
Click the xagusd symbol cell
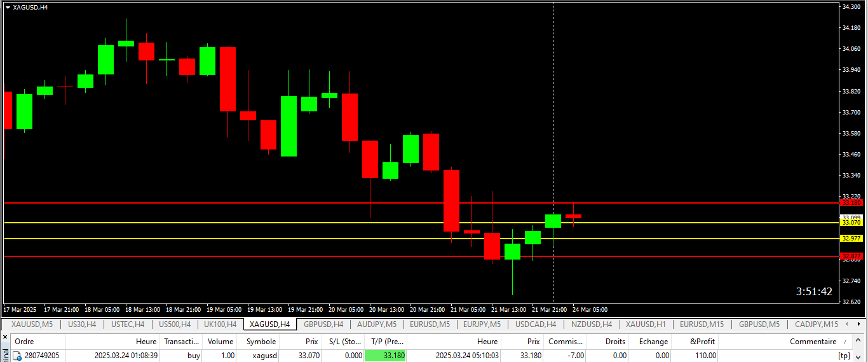(x=265, y=356)
